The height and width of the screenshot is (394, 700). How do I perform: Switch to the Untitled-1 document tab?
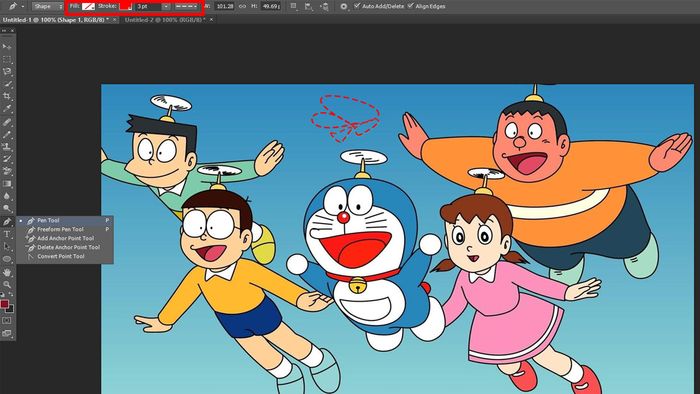tap(55, 20)
